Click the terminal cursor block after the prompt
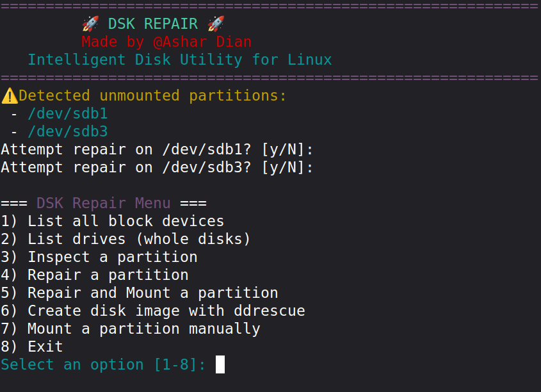Screen dimensions: 541x392 [220, 364]
